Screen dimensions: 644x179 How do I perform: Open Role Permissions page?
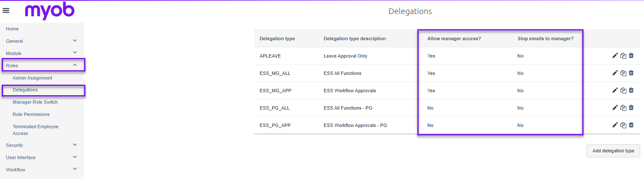pos(31,114)
